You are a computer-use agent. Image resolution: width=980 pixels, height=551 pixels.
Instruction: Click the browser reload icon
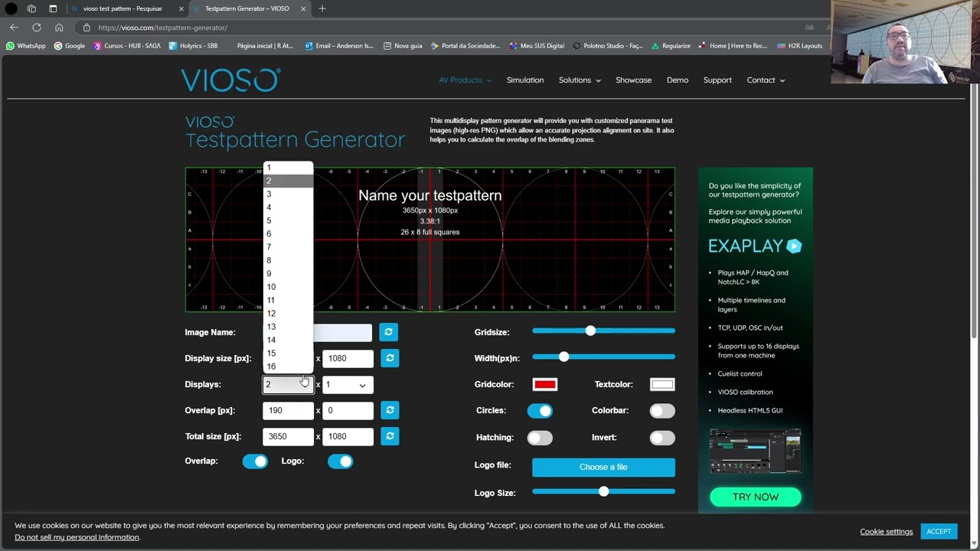click(x=37, y=28)
